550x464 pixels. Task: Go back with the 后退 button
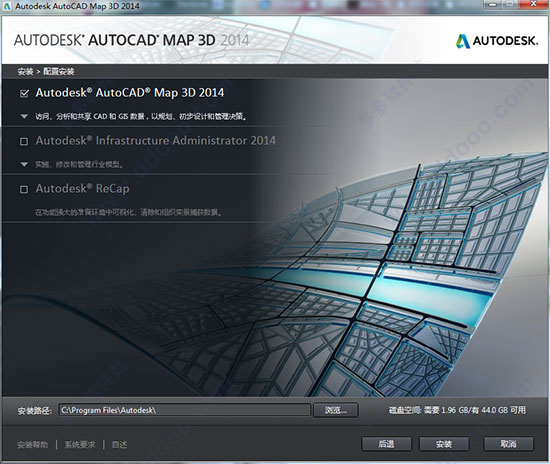point(386,444)
